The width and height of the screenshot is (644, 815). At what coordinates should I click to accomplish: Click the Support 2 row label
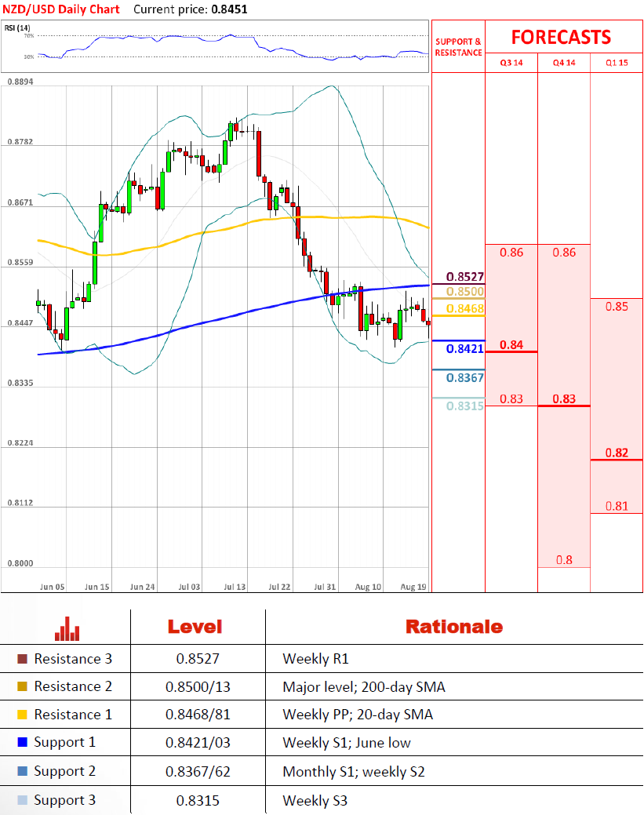[x=65, y=771]
